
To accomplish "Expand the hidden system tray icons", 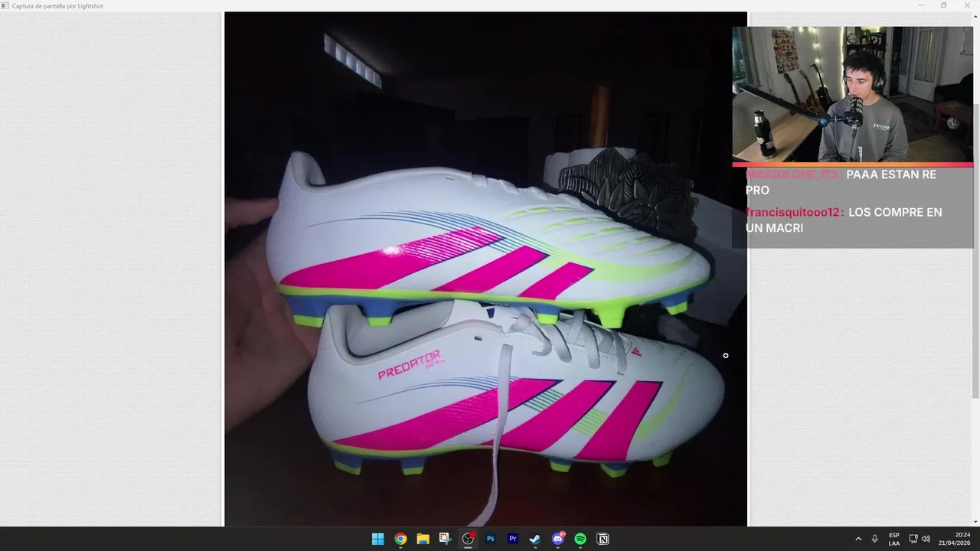I will pyautogui.click(x=858, y=539).
